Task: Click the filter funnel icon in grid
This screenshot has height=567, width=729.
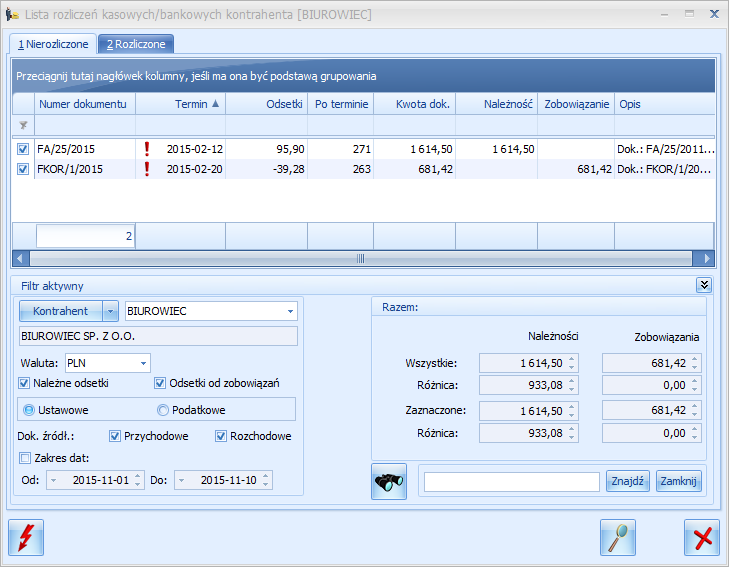Action: pos(23,125)
